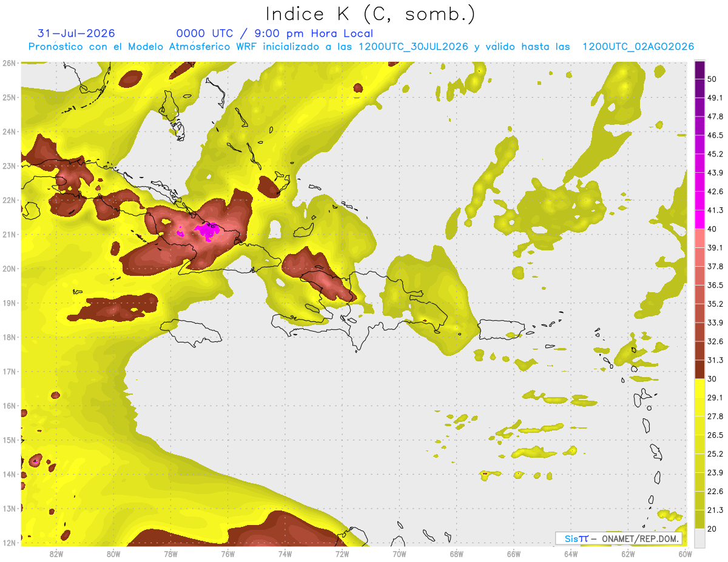The image size is (728, 562).
Task: Click the '70W' longitude axis label
Action: pos(399,554)
